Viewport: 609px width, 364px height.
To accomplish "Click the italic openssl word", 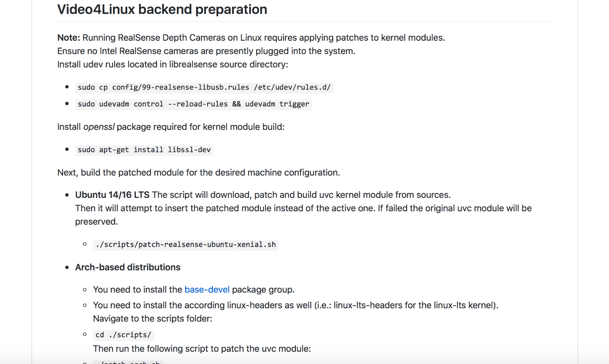I will (99, 127).
